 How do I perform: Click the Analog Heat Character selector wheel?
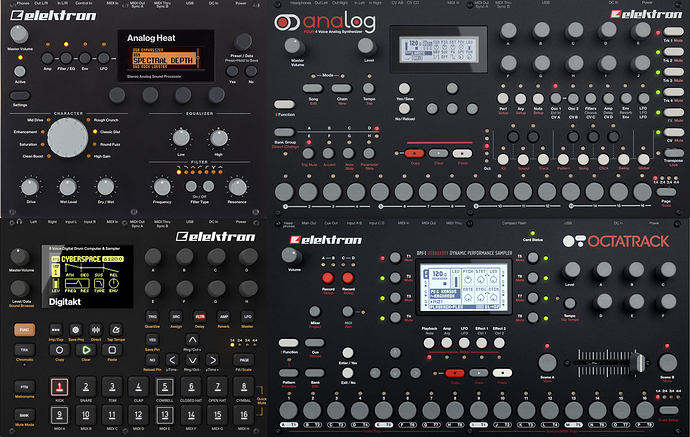click(68, 137)
